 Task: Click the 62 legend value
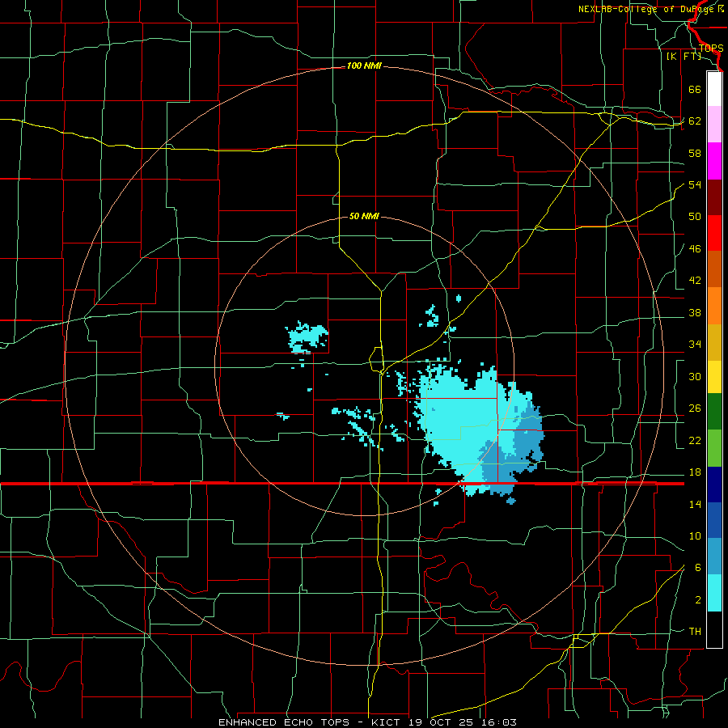[x=695, y=121]
